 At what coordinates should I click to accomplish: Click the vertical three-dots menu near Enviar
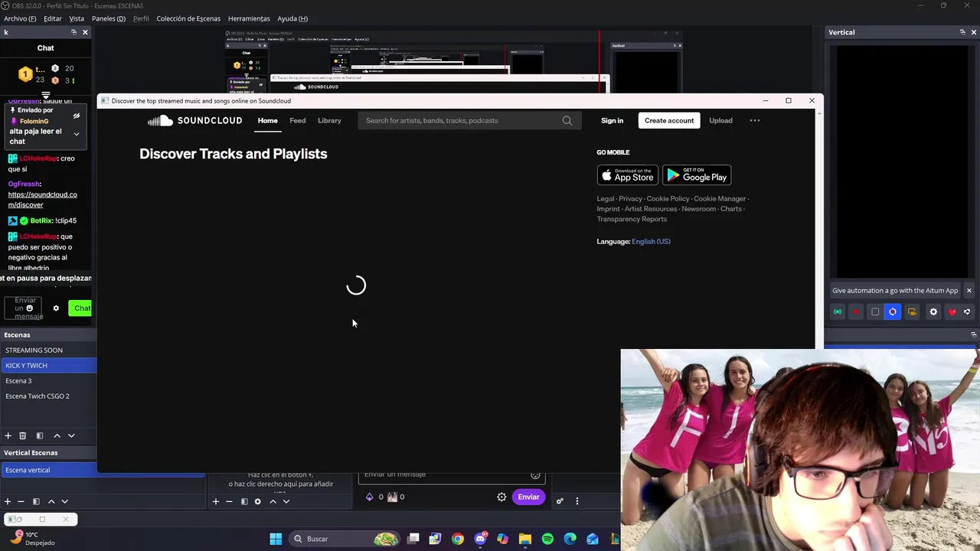577,500
